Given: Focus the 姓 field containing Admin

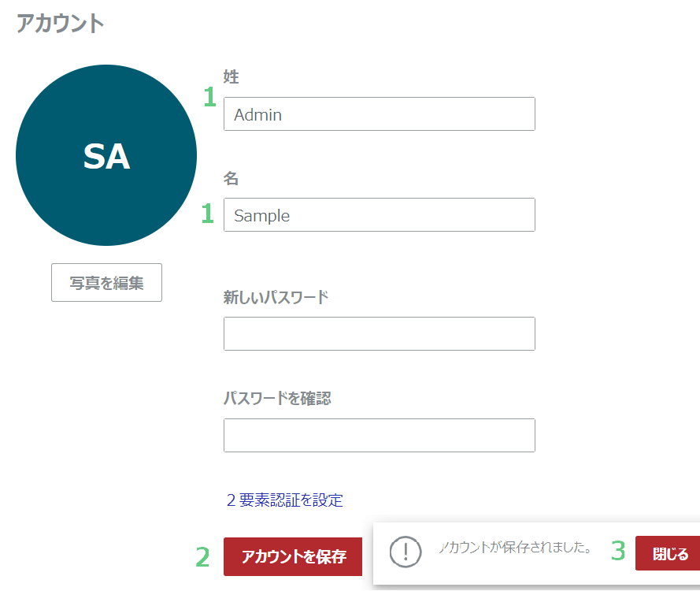Looking at the screenshot, I should [x=380, y=114].
